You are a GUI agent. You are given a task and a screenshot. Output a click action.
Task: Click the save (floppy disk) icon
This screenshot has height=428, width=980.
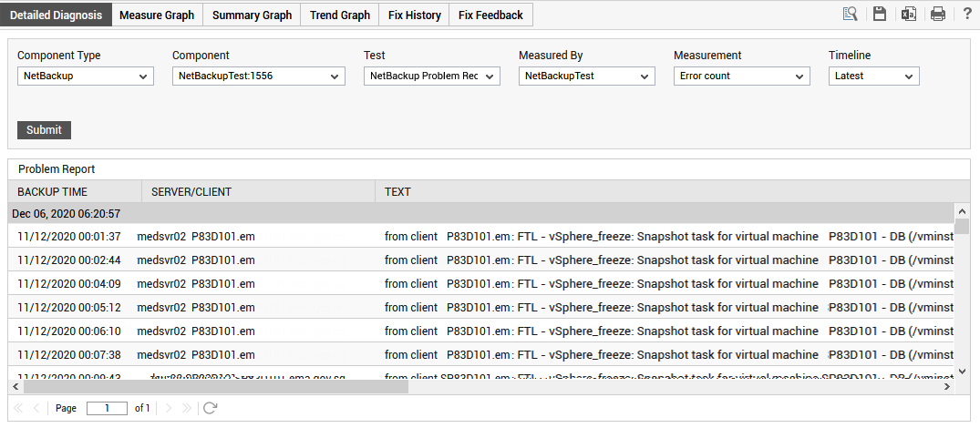pyautogui.click(x=880, y=15)
